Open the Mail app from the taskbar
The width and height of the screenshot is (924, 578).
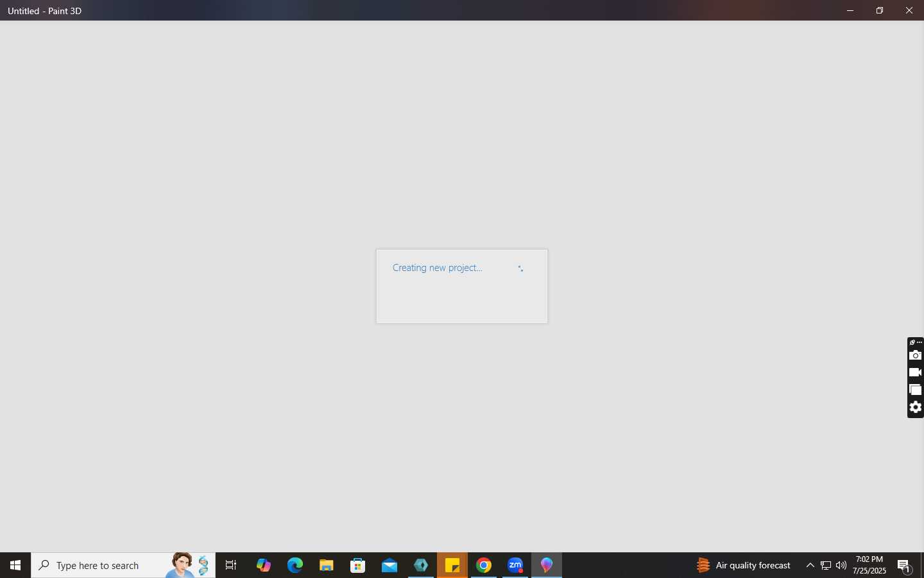coord(389,565)
